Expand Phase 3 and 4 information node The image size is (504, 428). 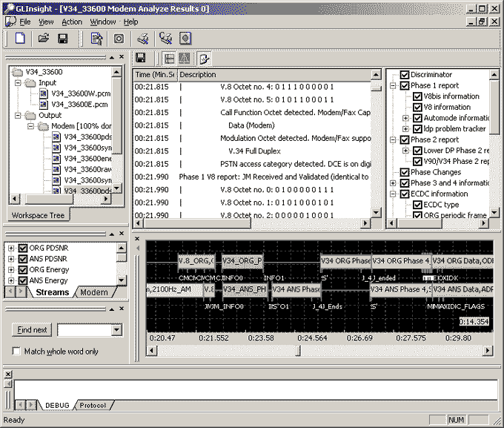[393, 183]
